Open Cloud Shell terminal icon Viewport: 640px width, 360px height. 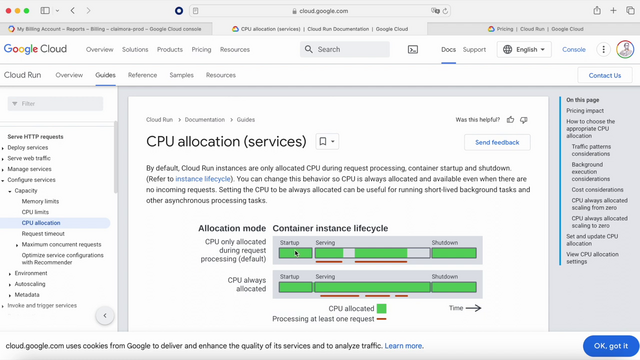(413, 49)
